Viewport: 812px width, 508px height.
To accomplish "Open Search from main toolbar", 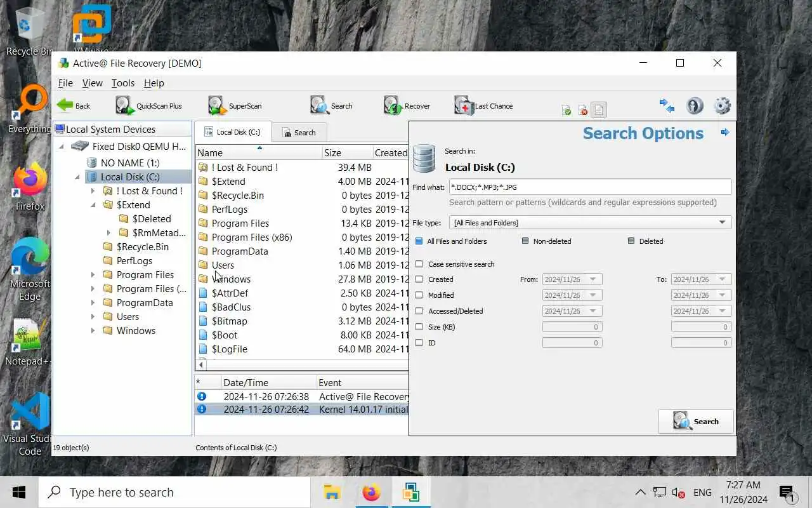I will point(331,105).
